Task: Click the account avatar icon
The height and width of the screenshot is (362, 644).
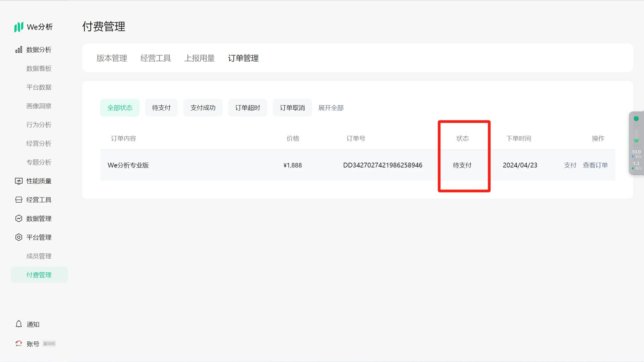Action: (x=18, y=344)
